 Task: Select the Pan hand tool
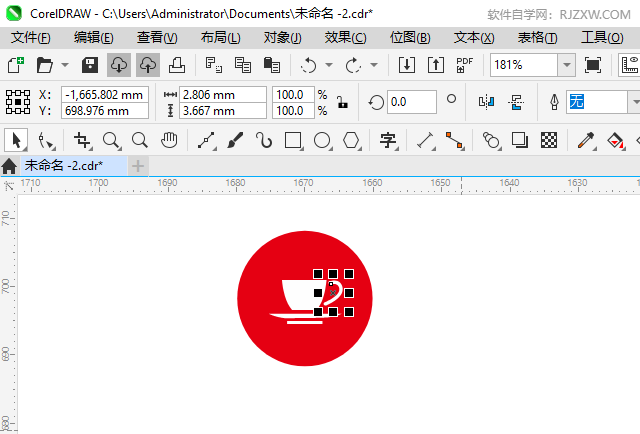(x=169, y=140)
